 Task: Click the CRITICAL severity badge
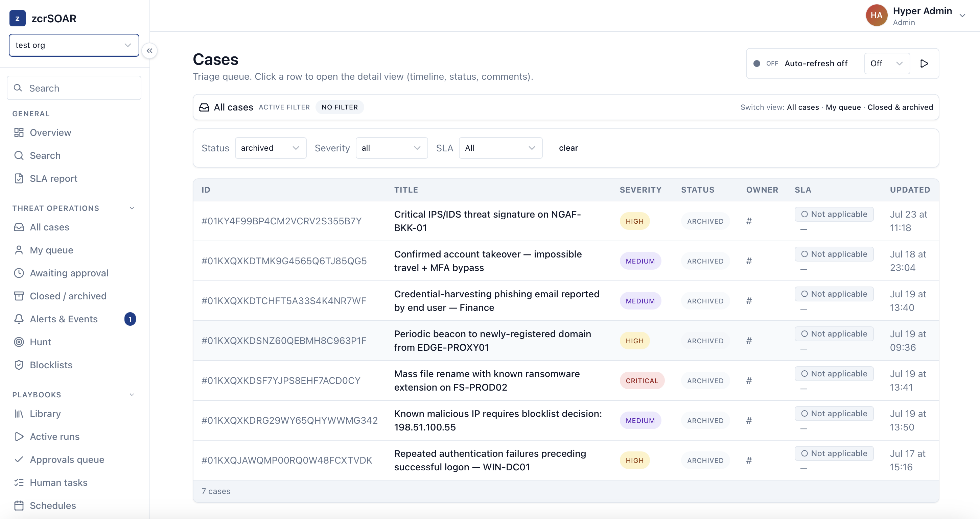642,380
